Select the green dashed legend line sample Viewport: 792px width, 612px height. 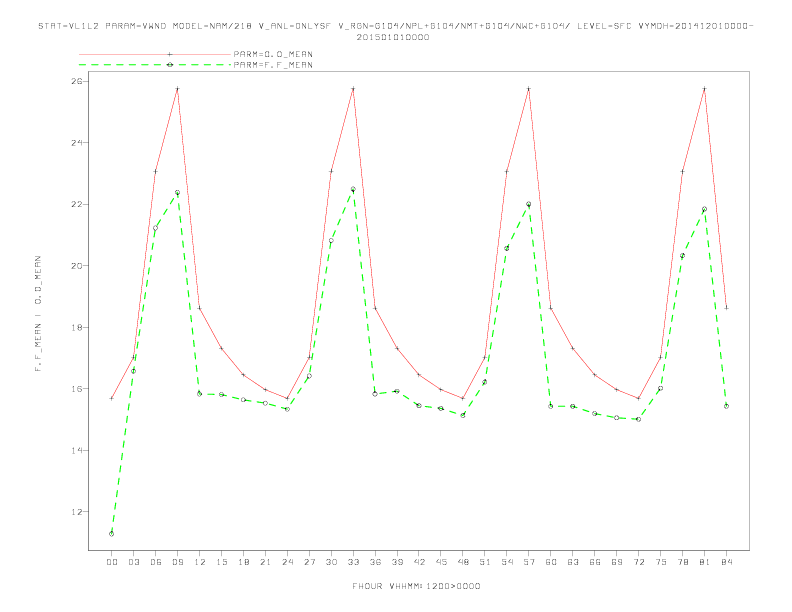(155, 65)
